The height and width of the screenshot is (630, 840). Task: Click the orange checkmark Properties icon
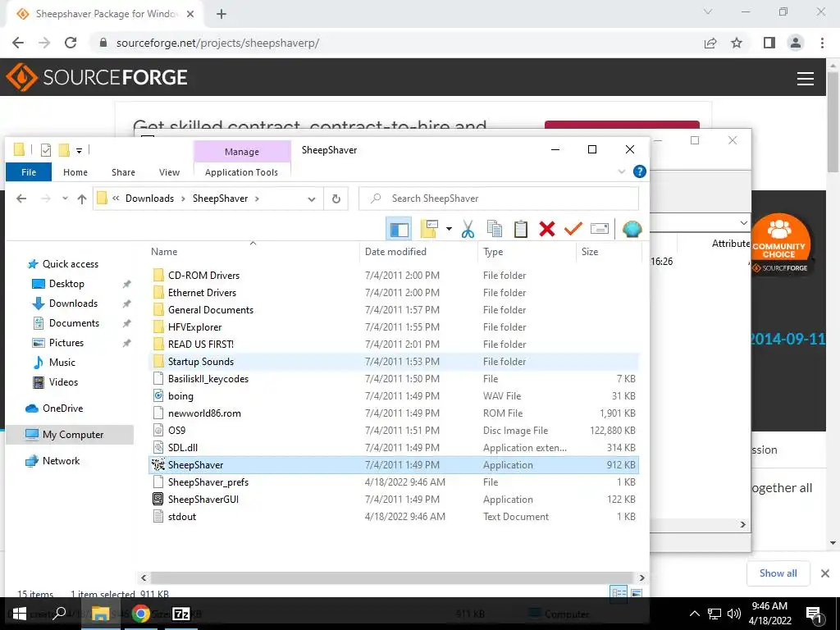click(x=573, y=229)
